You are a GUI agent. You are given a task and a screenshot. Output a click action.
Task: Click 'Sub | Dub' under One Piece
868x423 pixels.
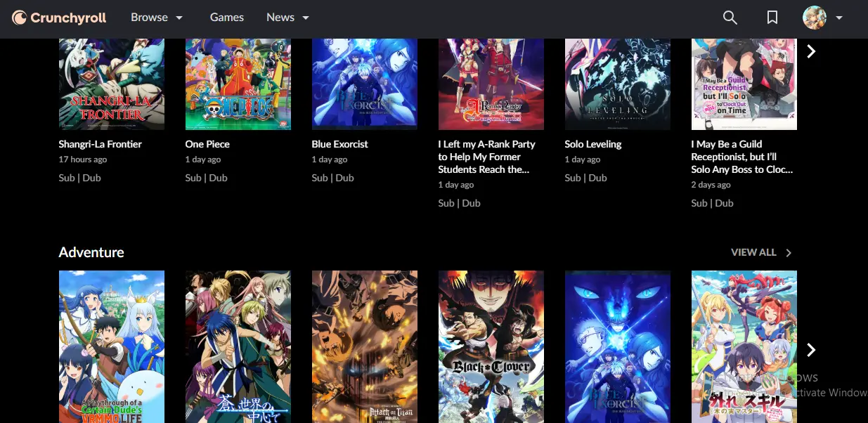207,178
